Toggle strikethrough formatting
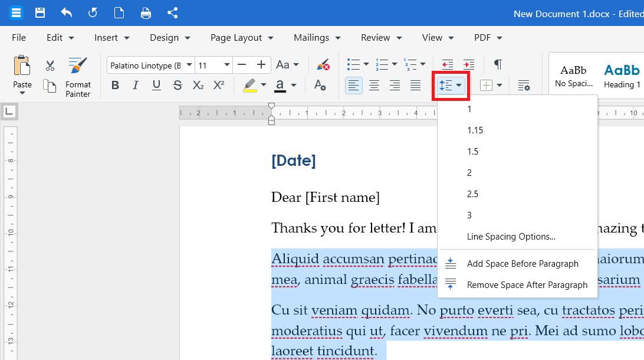 pyautogui.click(x=178, y=86)
